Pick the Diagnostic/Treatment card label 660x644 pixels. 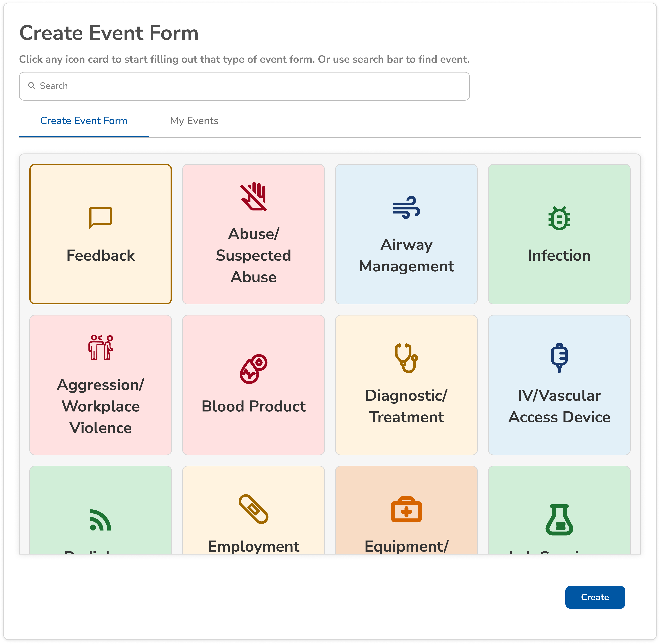pos(406,406)
